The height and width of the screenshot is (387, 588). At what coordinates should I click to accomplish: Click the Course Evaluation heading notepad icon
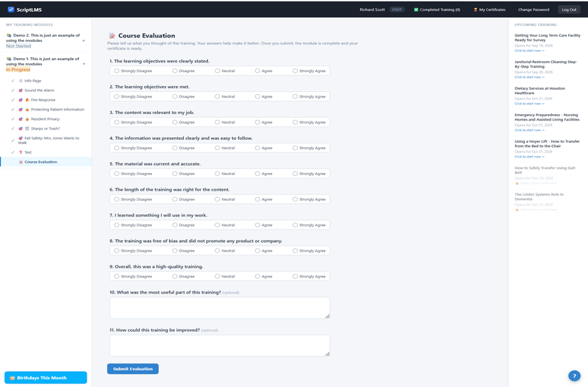click(x=112, y=35)
